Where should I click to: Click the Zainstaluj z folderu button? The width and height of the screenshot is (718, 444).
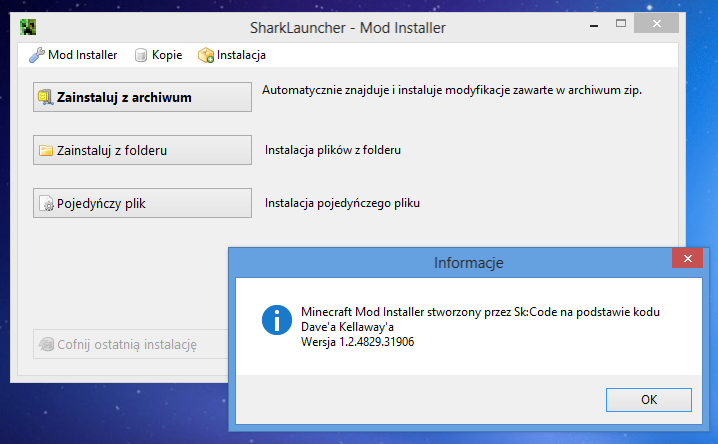tap(142, 150)
